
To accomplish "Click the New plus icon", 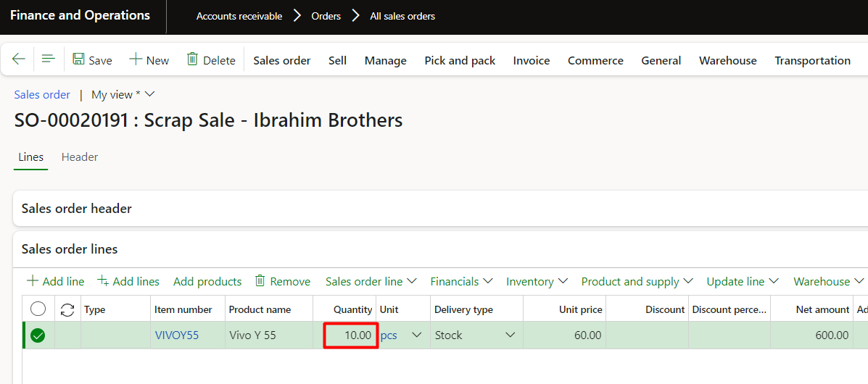I will click(136, 60).
